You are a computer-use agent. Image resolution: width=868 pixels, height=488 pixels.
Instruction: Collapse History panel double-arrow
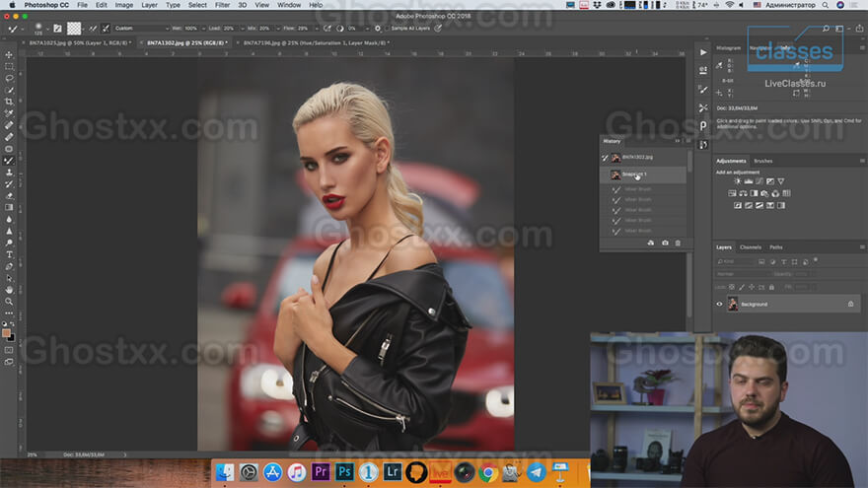(x=677, y=141)
